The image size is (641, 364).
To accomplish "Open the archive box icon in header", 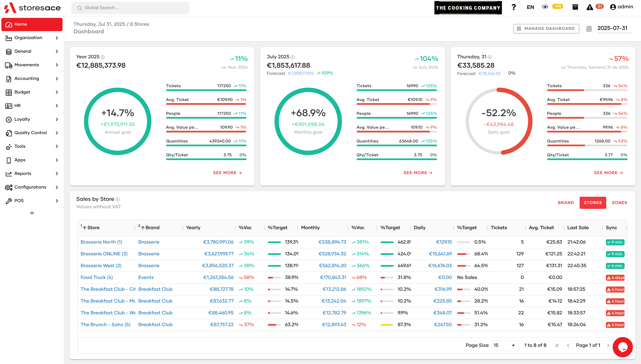I will [575, 7].
